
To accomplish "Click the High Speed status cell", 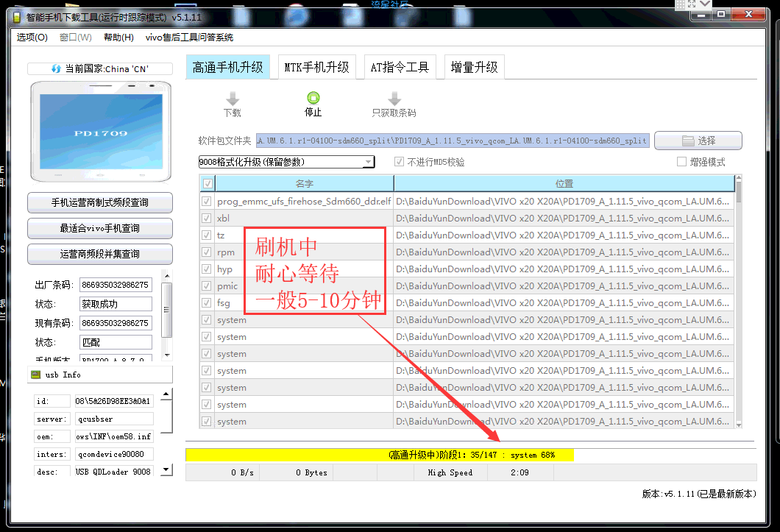I will (450, 472).
